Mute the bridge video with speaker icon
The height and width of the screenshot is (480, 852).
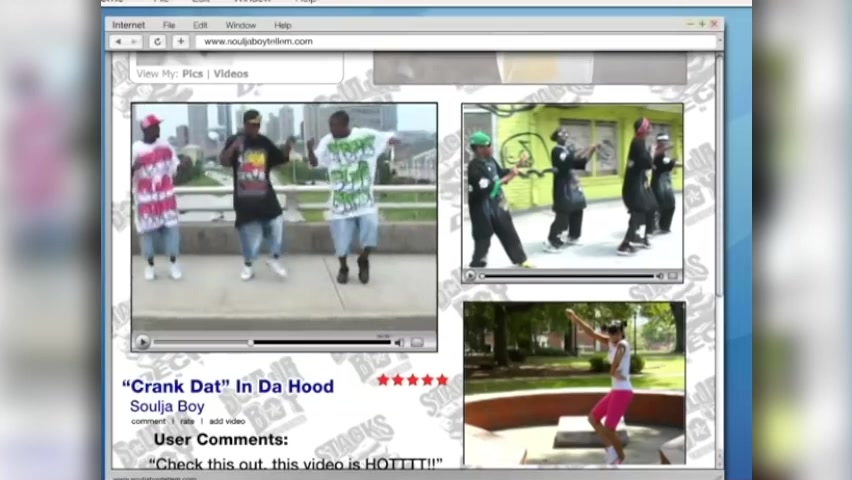pos(399,342)
